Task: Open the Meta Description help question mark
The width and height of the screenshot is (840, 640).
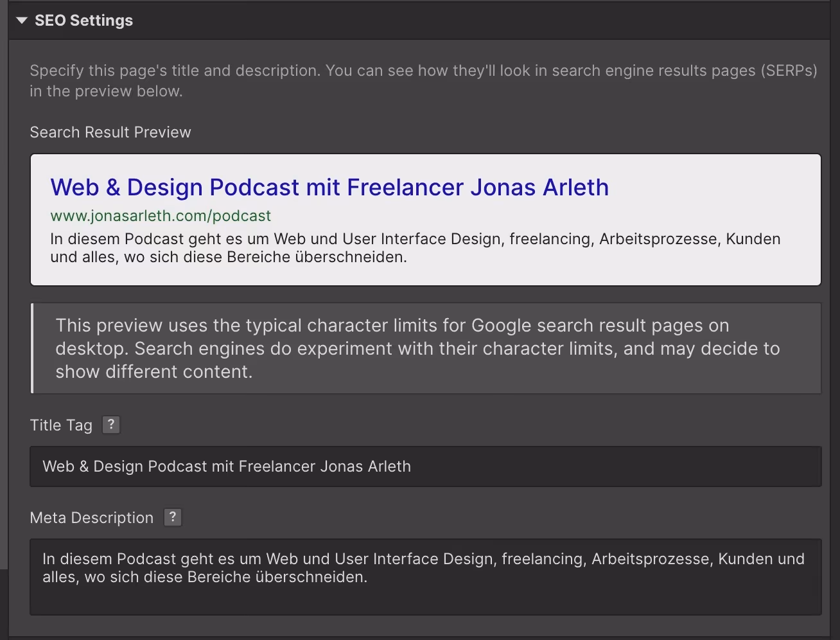Action: coord(172,517)
